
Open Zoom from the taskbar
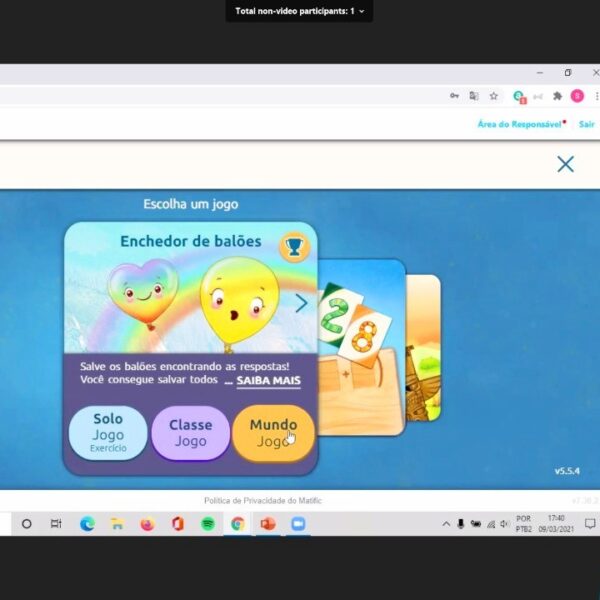click(x=297, y=523)
